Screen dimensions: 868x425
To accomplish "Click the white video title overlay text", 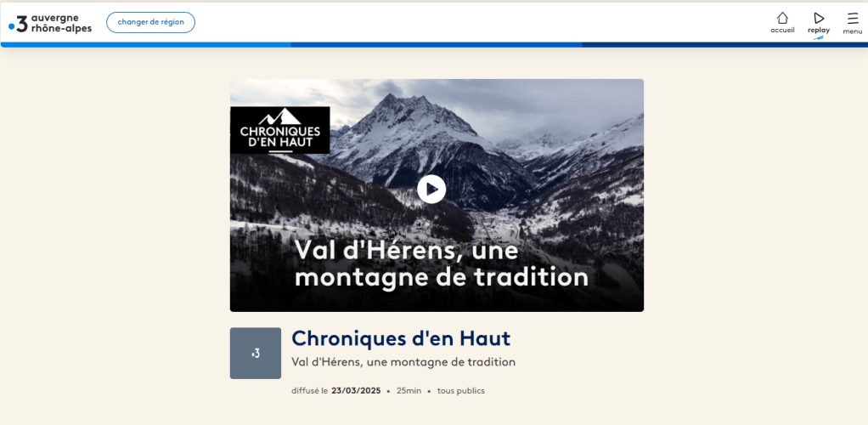I will pyautogui.click(x=441, y=263).
